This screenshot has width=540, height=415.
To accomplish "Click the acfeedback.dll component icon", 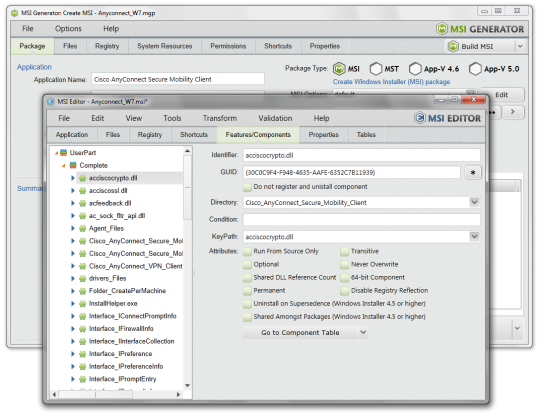I will (82, 203).
